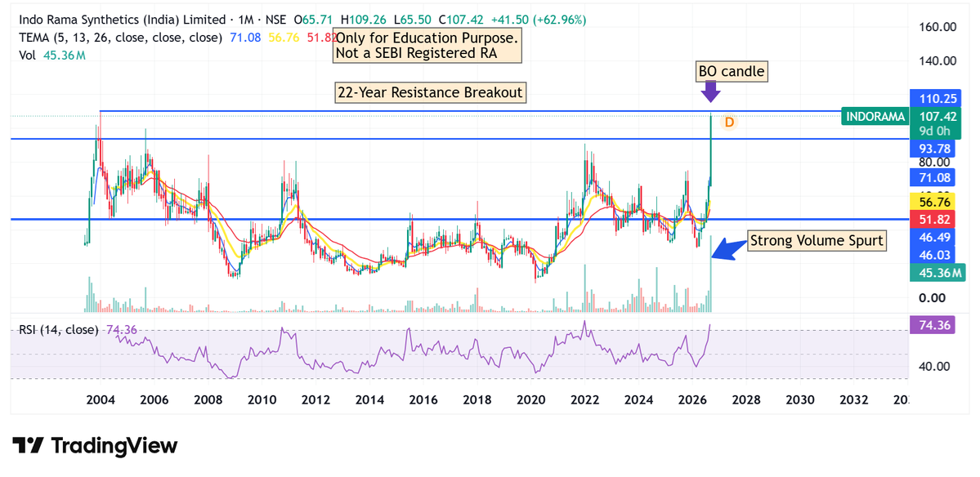Click the 51.82 red TEMA value label
980x477 pixels.
point(932,219)
